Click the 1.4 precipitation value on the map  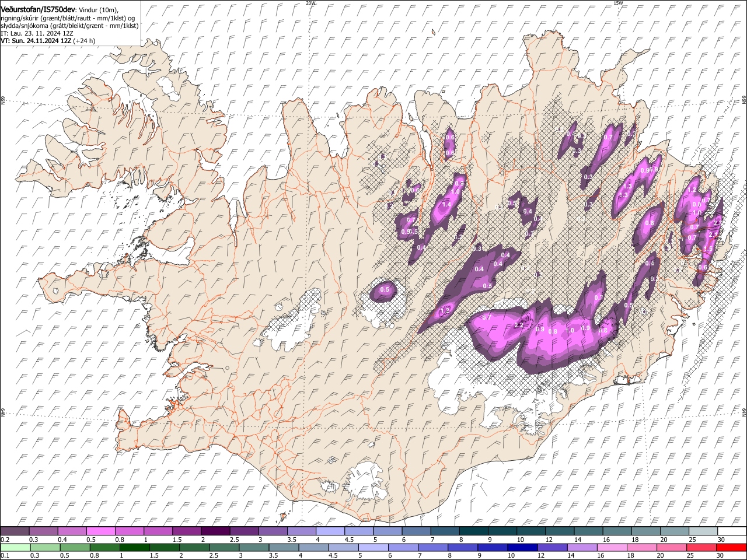tap(446, 205)
